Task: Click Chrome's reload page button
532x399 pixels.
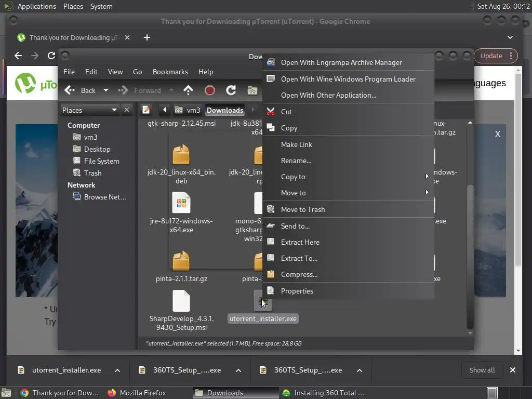Action: coord(51,56)
